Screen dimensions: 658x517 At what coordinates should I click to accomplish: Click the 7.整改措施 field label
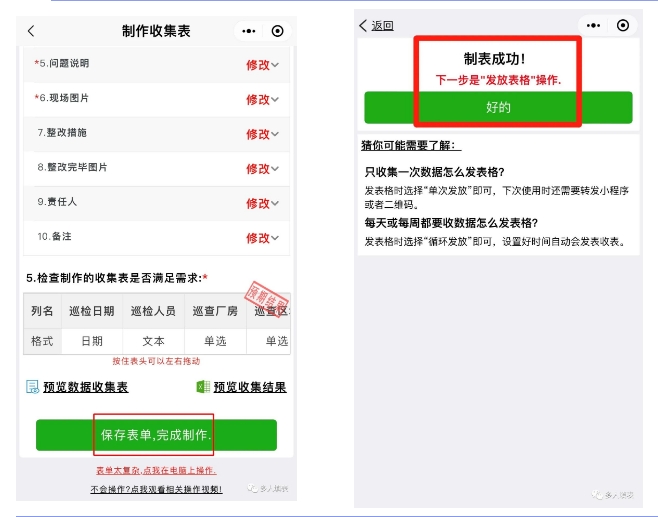click(62, 133)
